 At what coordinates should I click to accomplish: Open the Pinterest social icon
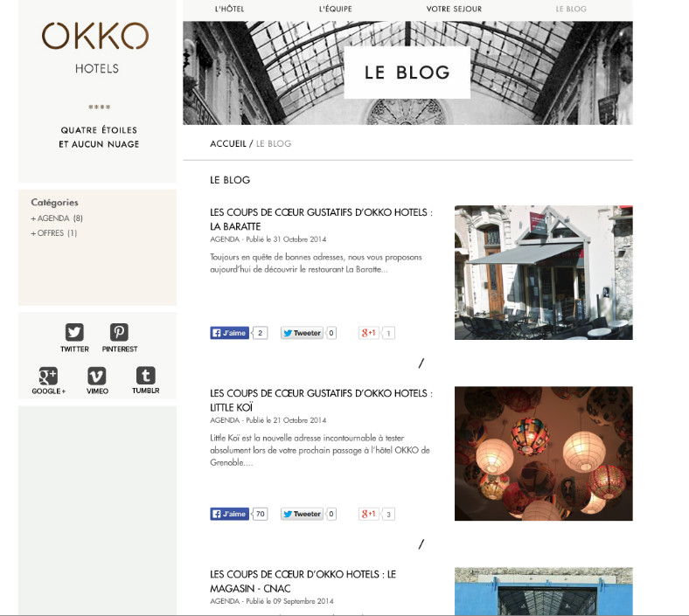click(119, 332)
